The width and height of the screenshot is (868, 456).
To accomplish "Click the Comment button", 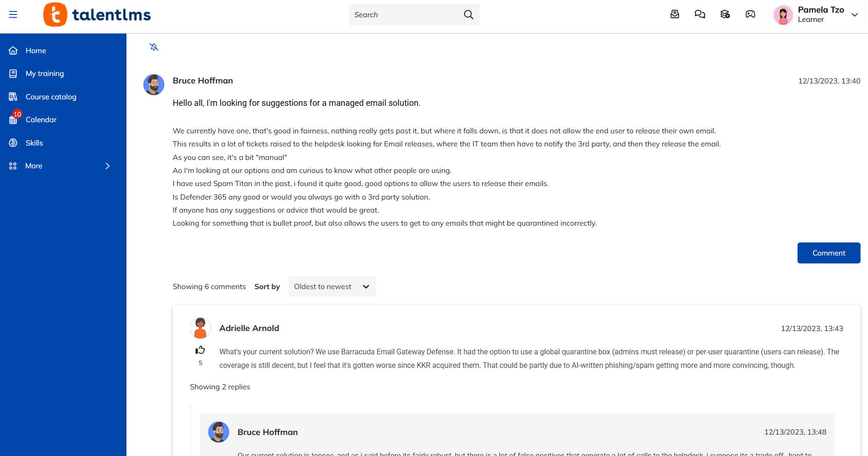I will [x=828, y=253].
